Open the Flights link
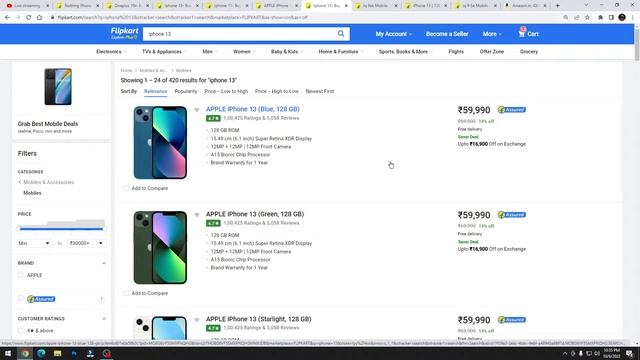This screenshot has height=360, width=640. point(456,52)
